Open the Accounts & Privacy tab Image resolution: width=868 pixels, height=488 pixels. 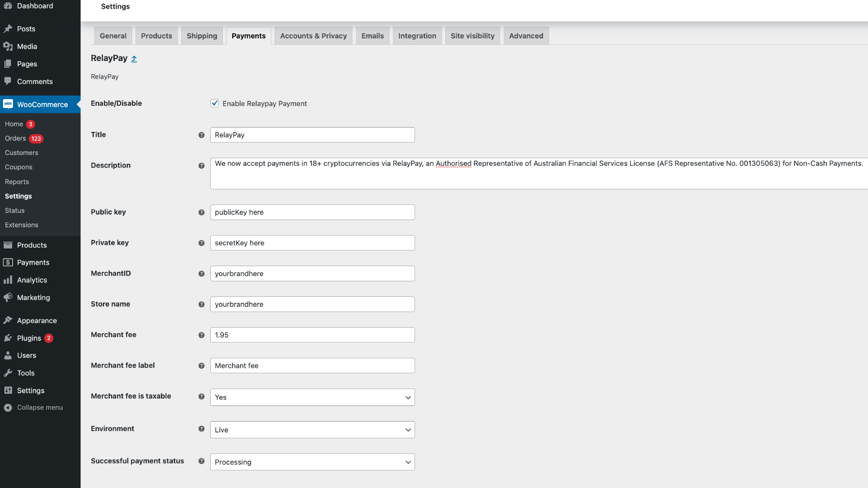point(313,36)
